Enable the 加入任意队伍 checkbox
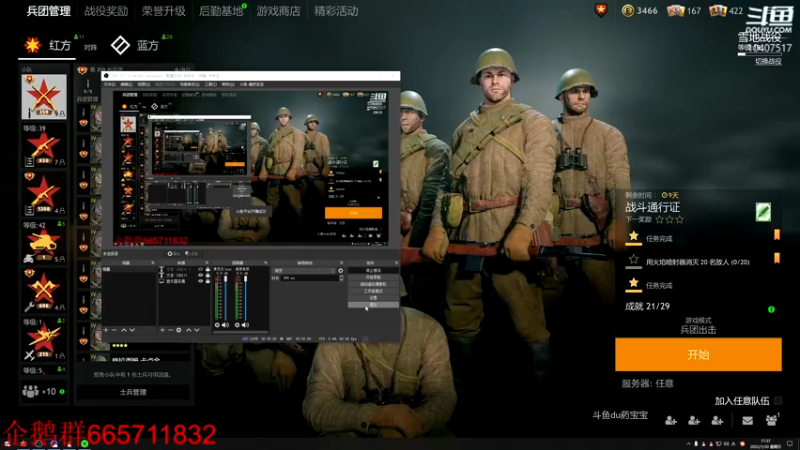 click(778, 401)
